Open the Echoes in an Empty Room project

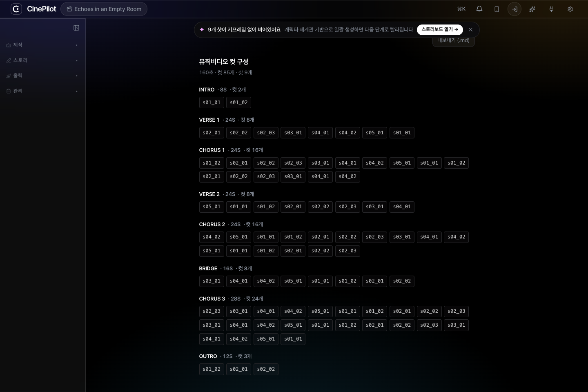[104, 9]
